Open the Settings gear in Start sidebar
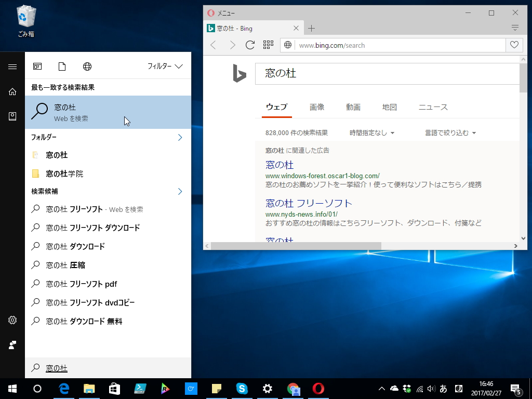The image size is (532, 399). tap(12, 320)
